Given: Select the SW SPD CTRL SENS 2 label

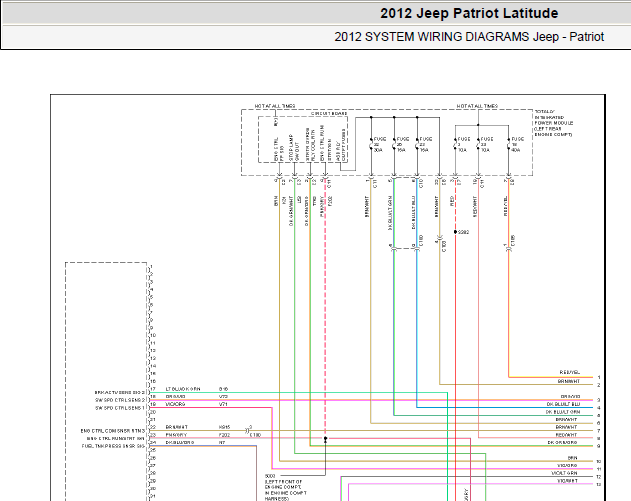Looking at the screenshot, I should [120, 400].
